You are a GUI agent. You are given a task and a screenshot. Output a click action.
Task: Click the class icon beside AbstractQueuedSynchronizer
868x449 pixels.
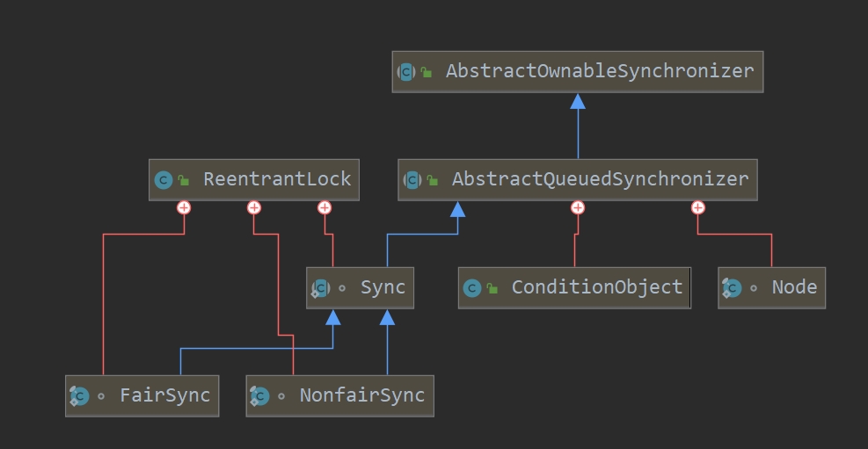tap(412, 180)
